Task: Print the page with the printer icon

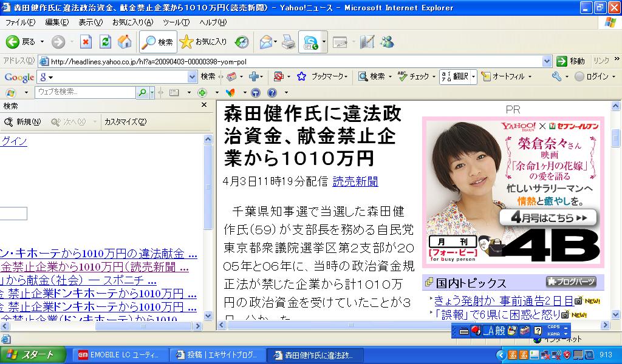Action: click(289, 42)
